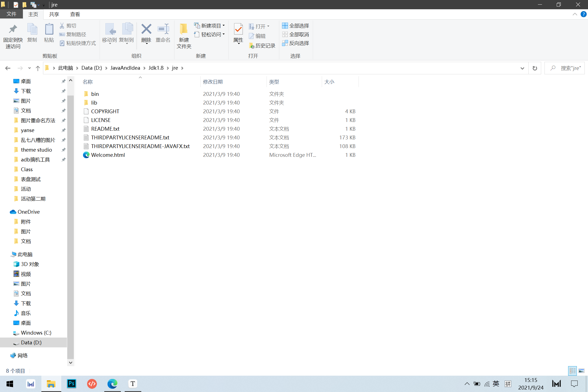Open the View (查看) ribbon tab
Image resolution: width=588 pixels, height=392 pixels.
[75, 14]
